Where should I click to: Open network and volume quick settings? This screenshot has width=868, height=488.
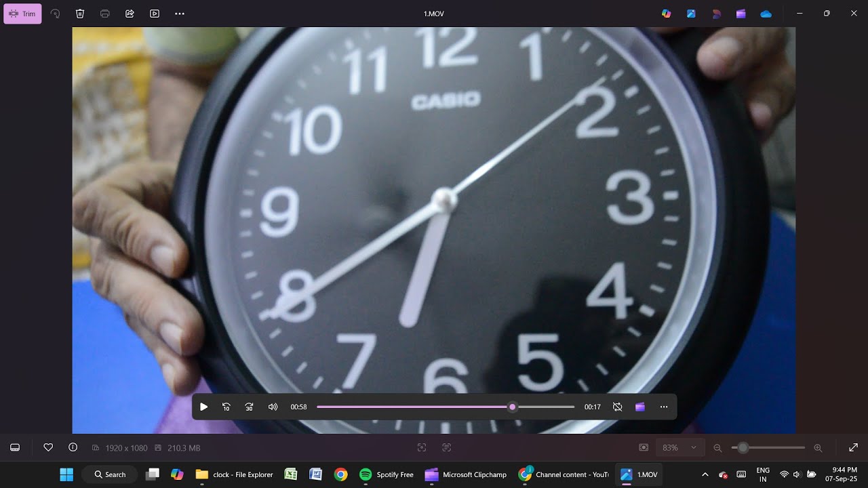click(797, 474)
